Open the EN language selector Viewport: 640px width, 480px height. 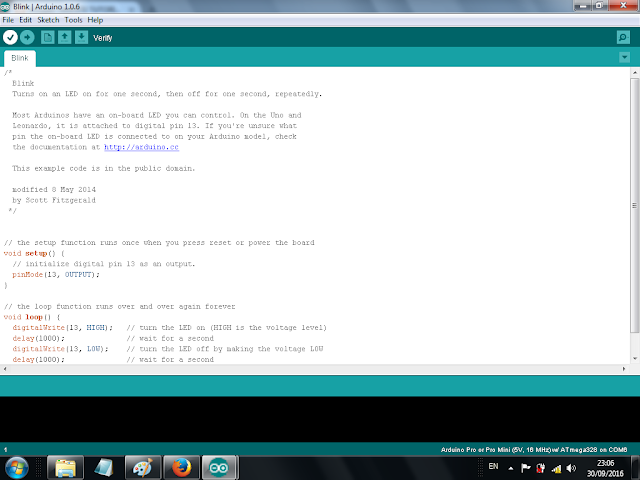[492, 467]
